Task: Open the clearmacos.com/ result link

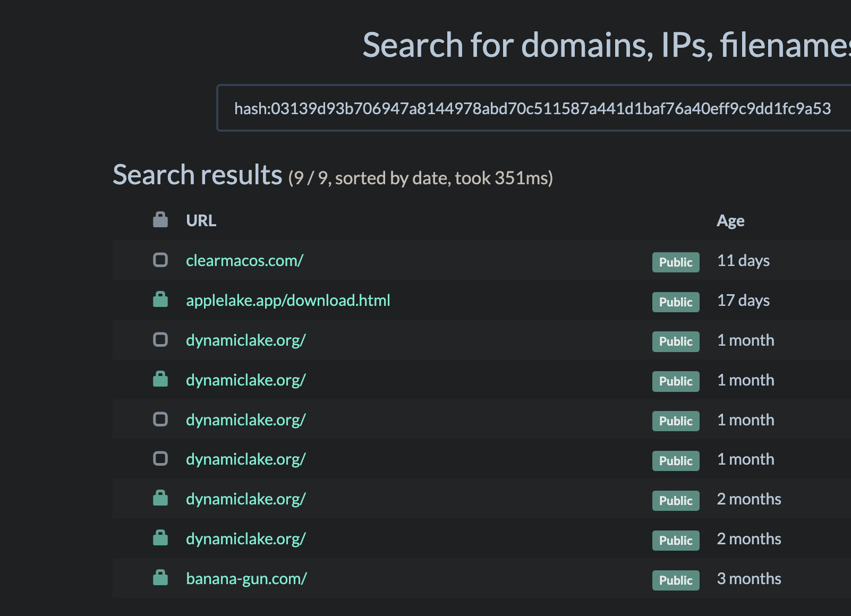Action: point(244,261)
